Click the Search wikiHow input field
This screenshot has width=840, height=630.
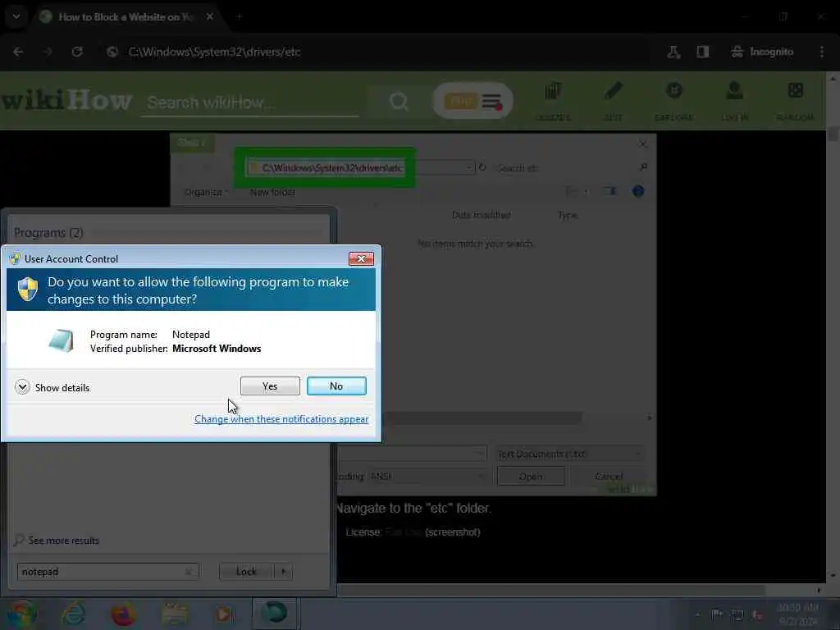tap(250, 103)
